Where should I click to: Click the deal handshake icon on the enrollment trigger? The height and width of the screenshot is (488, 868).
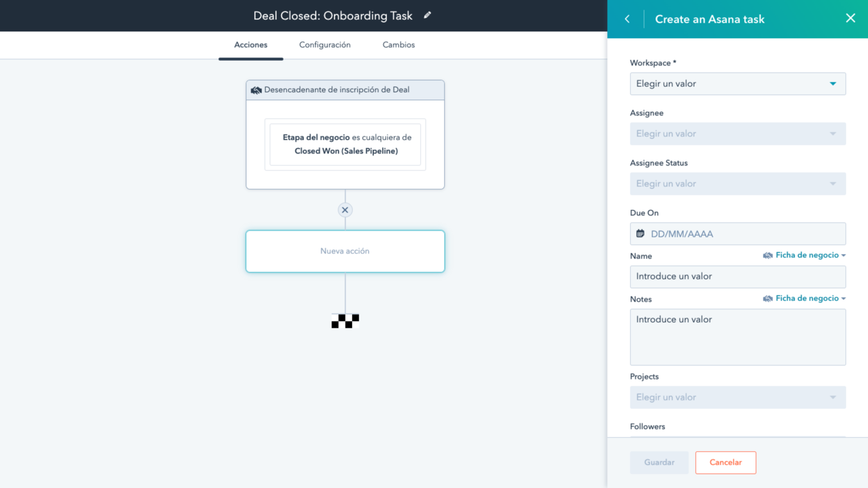click(x=256, y=90)
